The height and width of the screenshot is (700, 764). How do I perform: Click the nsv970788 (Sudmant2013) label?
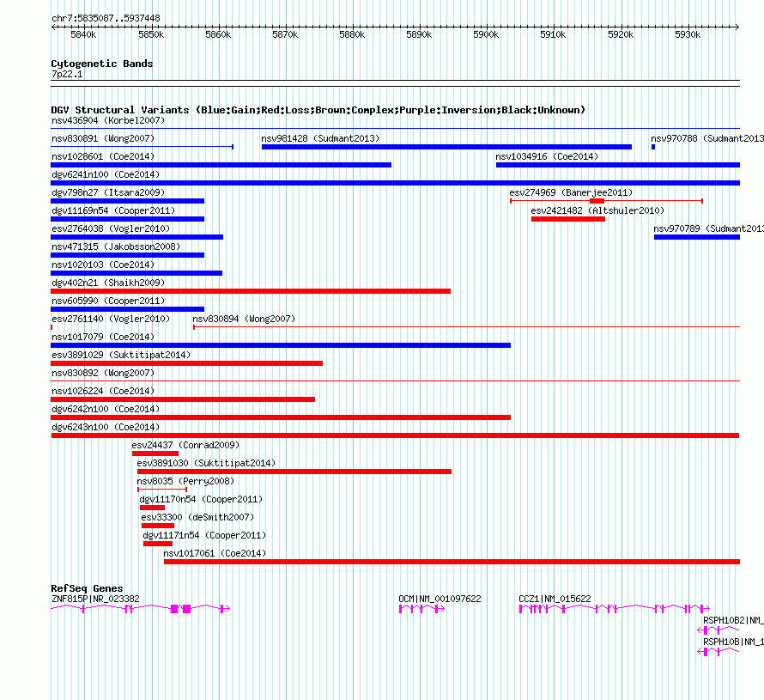[x=707, y=138]
